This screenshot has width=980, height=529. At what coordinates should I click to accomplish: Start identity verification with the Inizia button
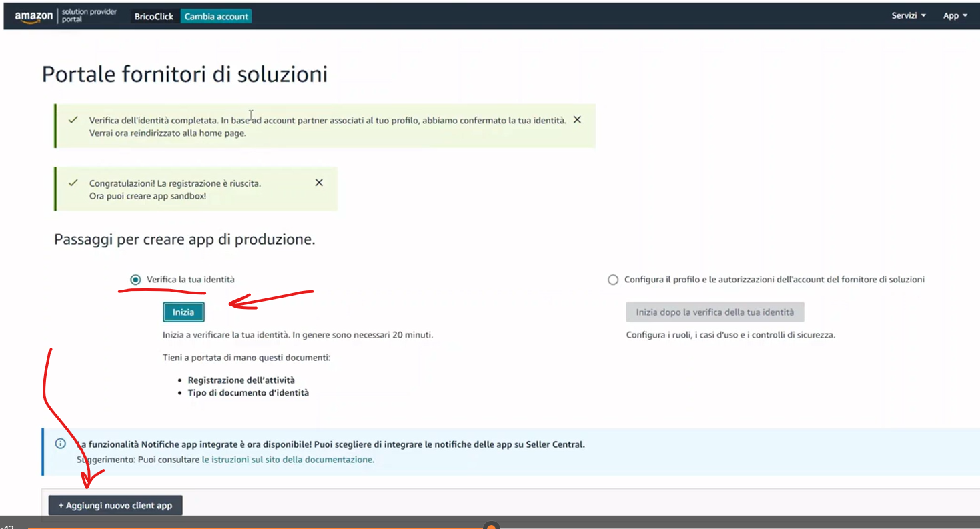coord(183,312)
